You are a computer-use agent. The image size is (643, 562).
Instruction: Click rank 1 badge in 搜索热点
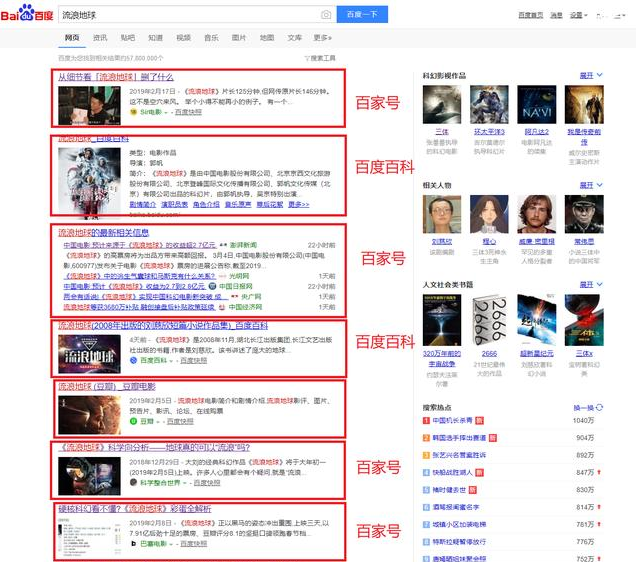coord(426,420)
